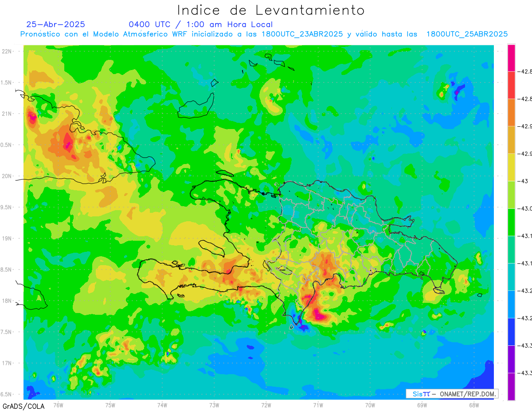This screenshot has width=532, height=411.
Task: Click the title 'Indice de Levantamiento'
Action: click(271, 10)
